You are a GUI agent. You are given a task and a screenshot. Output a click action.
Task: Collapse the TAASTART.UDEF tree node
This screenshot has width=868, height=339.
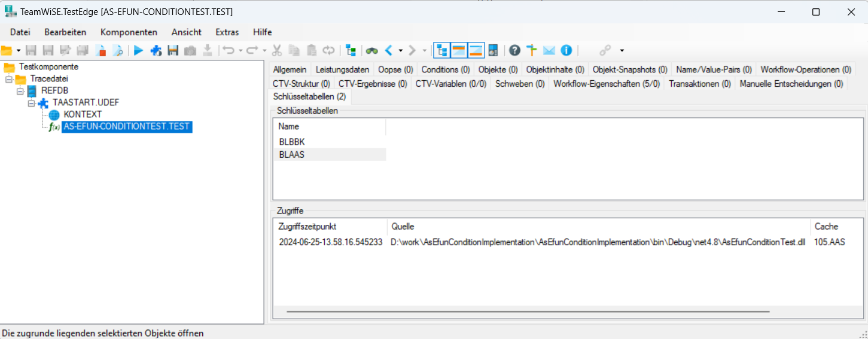(x=32, y=103)
